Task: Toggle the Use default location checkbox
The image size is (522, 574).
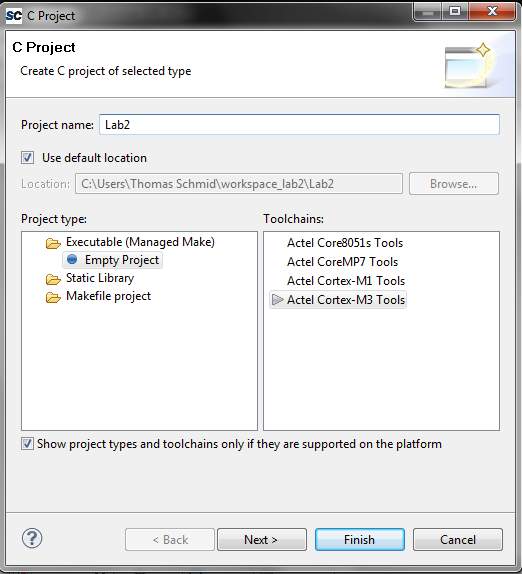Action: (27, 158)
